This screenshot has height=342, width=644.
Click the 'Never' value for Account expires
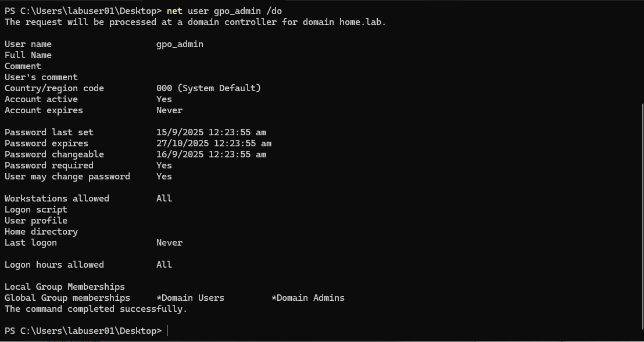[x=169, y=110]
